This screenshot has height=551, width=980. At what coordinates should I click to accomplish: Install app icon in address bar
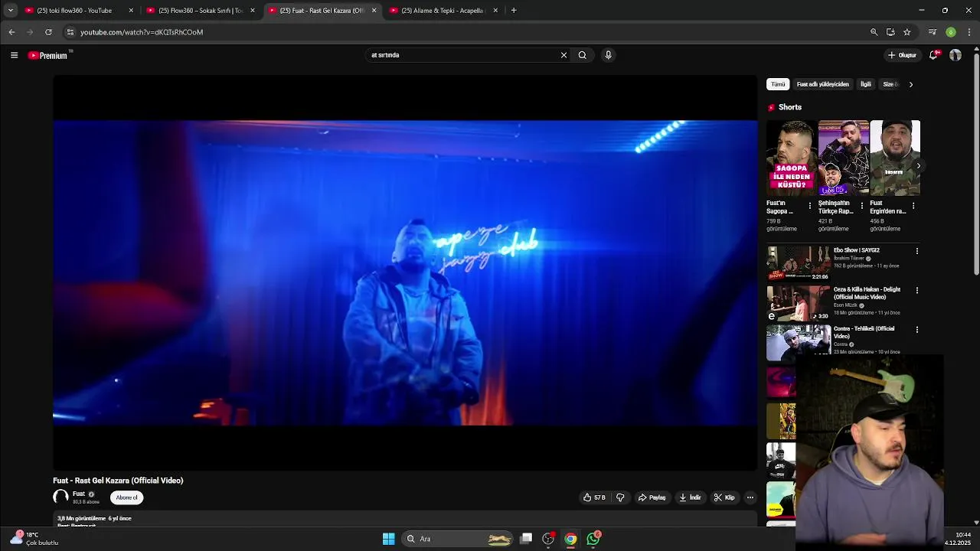890,32
